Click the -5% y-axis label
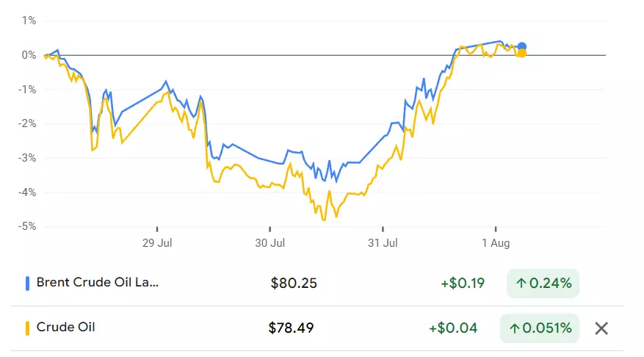The image size is (644, 357). coord(28,226)
